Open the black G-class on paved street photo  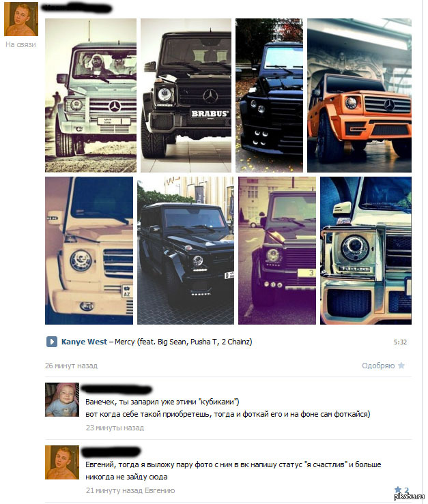point(186,250)
